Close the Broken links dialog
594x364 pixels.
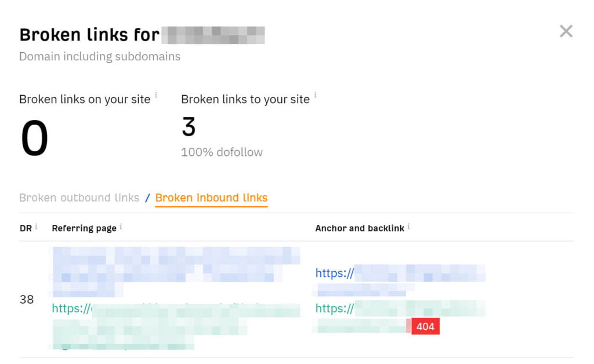(x=566, y=31)
